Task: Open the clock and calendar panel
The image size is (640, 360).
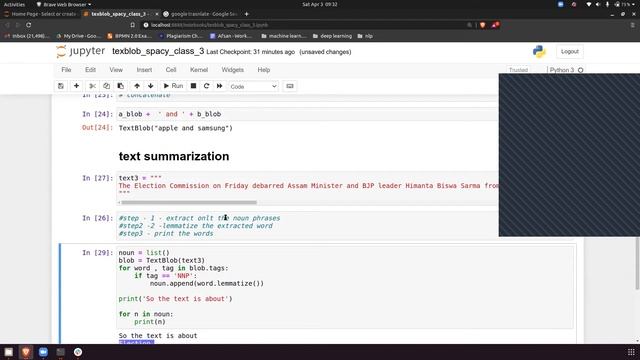Action: coord(320,4)
